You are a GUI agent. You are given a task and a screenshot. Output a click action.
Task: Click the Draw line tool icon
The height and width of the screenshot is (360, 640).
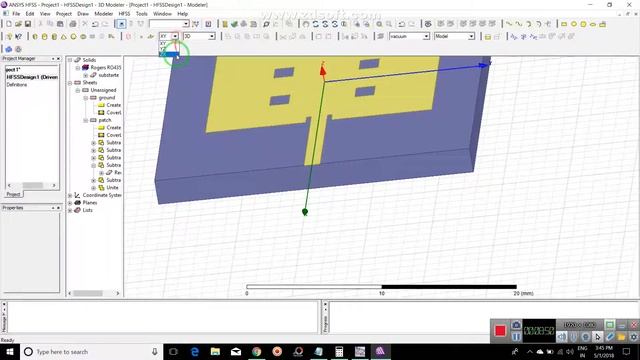click(x=509, y=24)
